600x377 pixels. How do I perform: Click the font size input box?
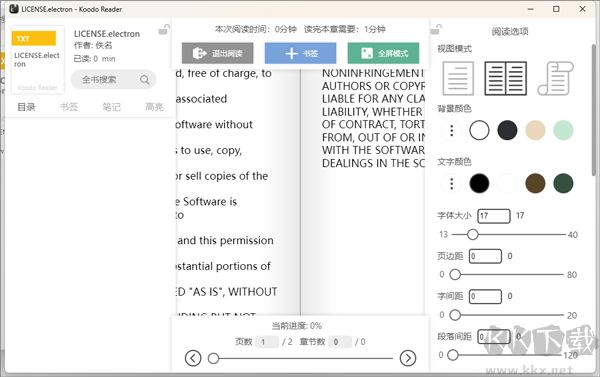(494, 216)
